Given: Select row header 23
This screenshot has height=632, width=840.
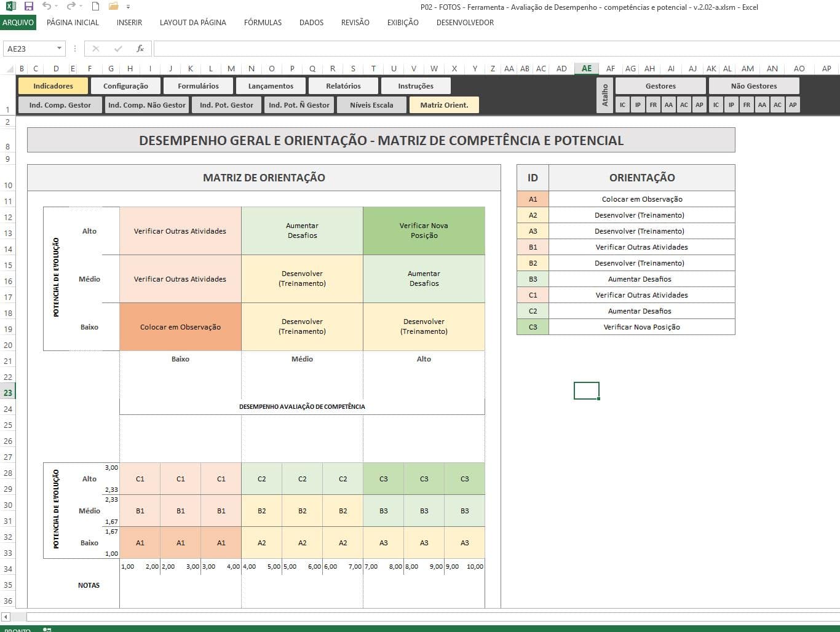Looking at the screenshot, I should (x=7, y=392).
